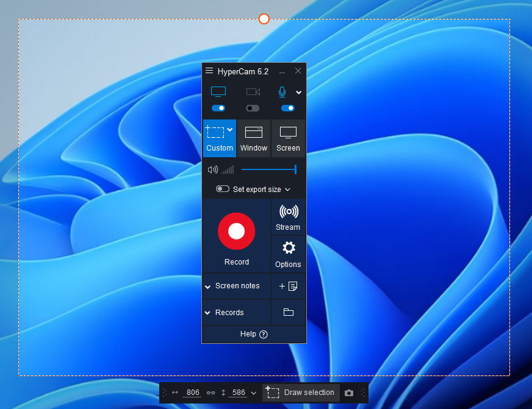532x409 pixels.
Task: Mute the system sound speaker icon
Action: click(213, 169)
